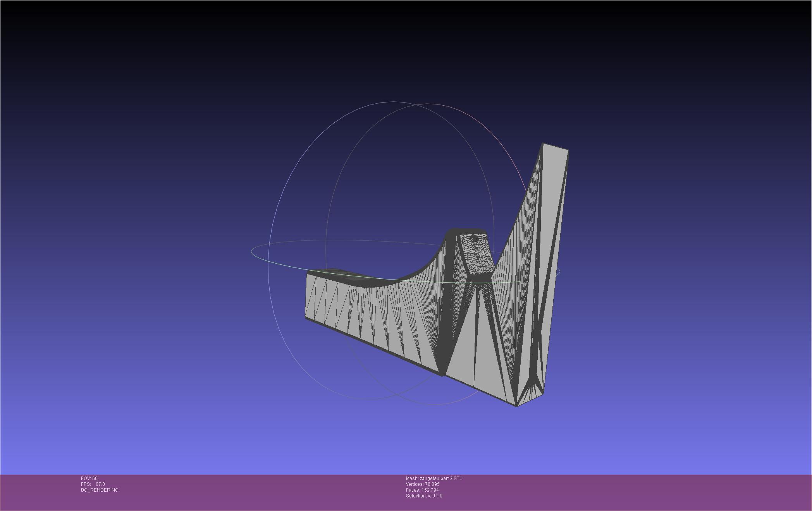
Task: Click the FOV: 60 readout
Action: [x=89, y=478]
